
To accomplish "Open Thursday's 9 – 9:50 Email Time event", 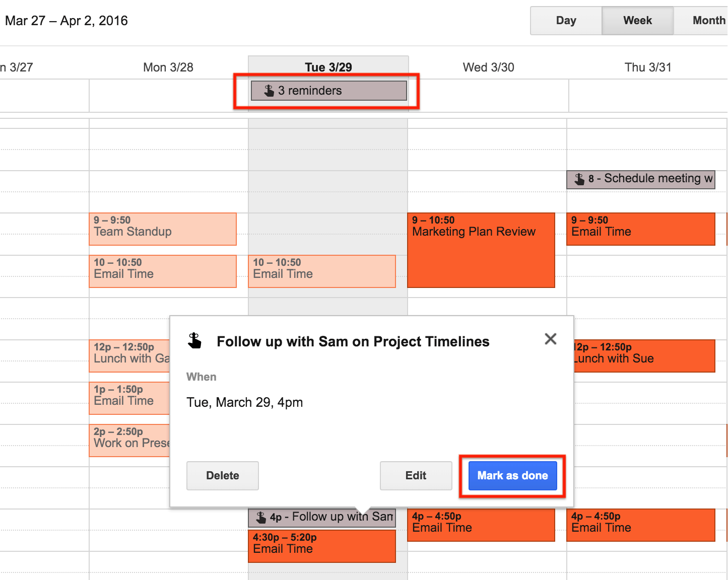I will point(641,229).
